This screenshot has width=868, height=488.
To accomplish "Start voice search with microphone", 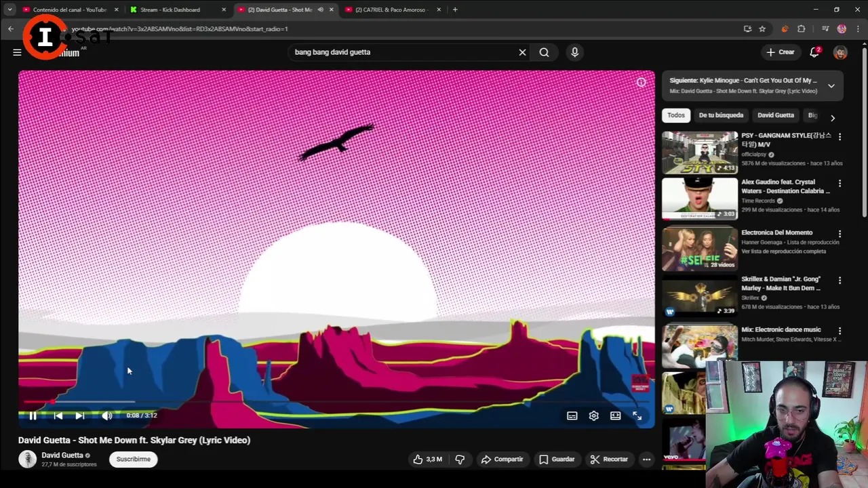I will [x=574, y=52].
